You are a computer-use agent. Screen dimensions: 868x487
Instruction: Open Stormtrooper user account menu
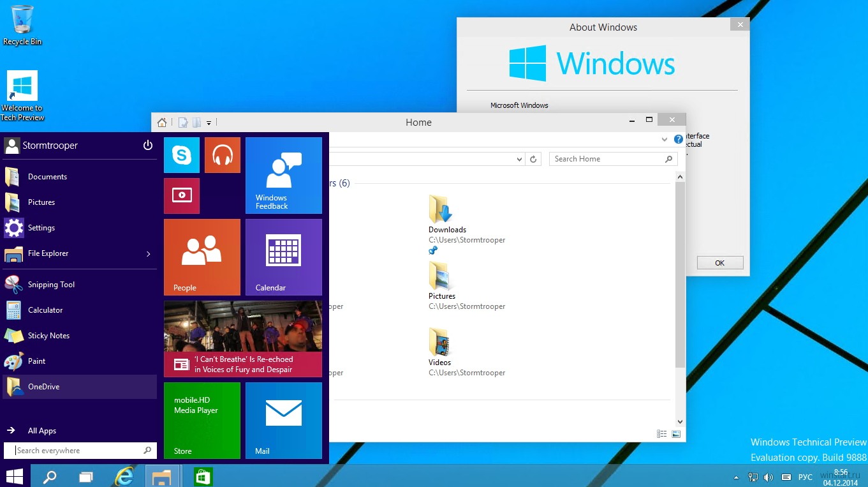pos(41,146)
